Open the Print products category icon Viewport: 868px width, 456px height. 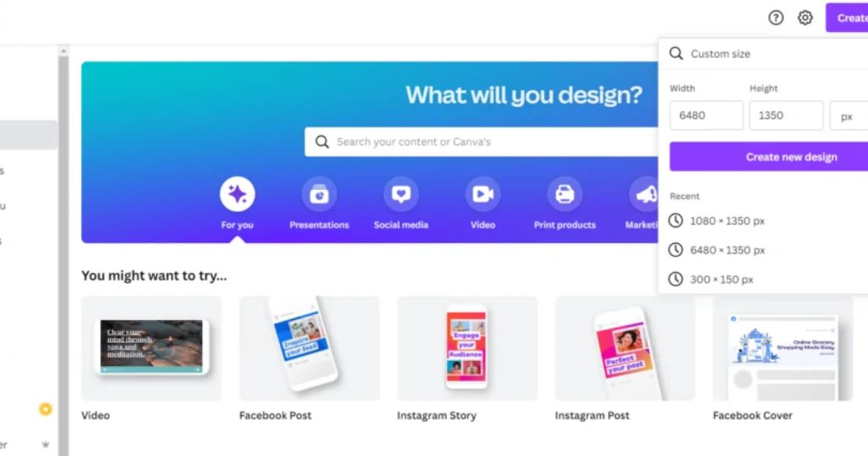(564, 194)
